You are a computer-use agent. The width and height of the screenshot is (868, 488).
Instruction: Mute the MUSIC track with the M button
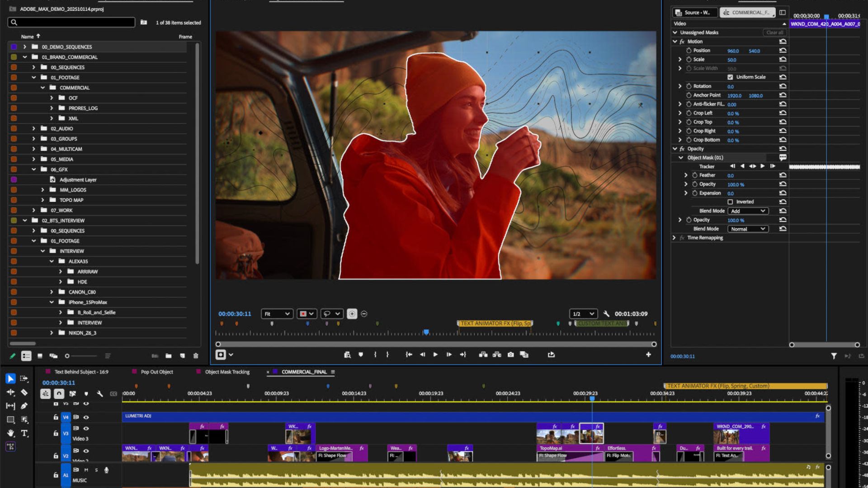(x=86, y=470)
